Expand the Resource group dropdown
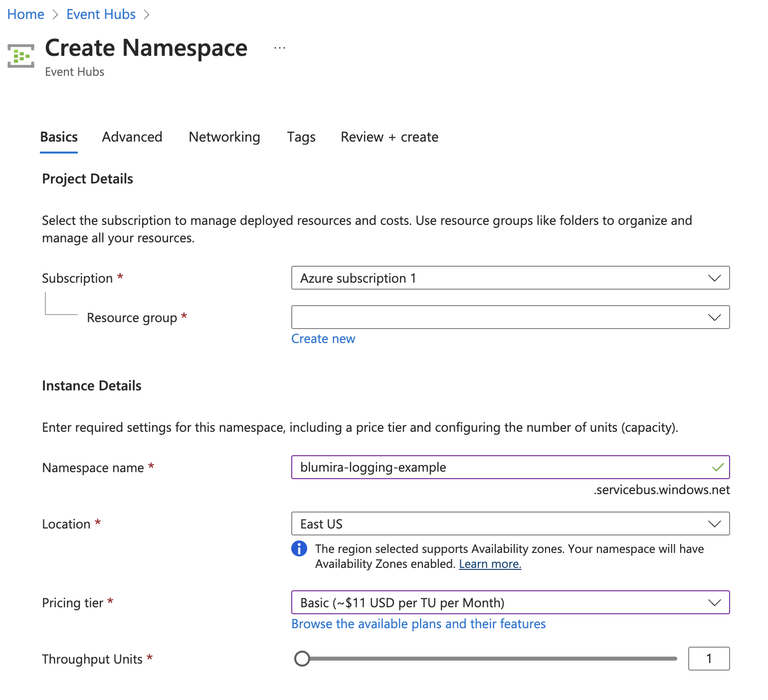 click(510, 317)
